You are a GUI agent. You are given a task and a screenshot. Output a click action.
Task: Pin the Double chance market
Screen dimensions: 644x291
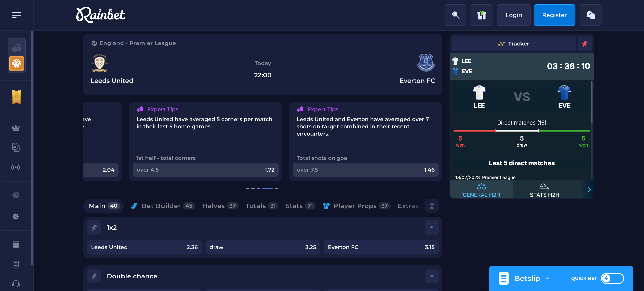94,276
